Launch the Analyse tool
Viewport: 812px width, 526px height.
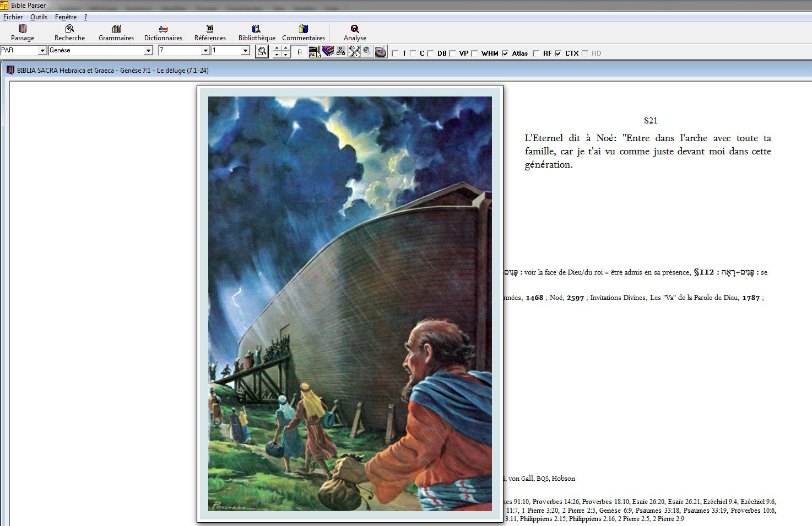355,33
